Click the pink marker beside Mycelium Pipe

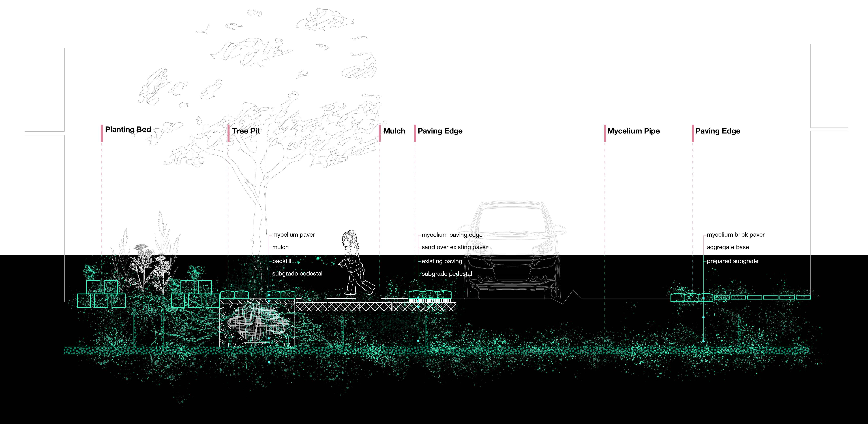[x=605, y=133]
